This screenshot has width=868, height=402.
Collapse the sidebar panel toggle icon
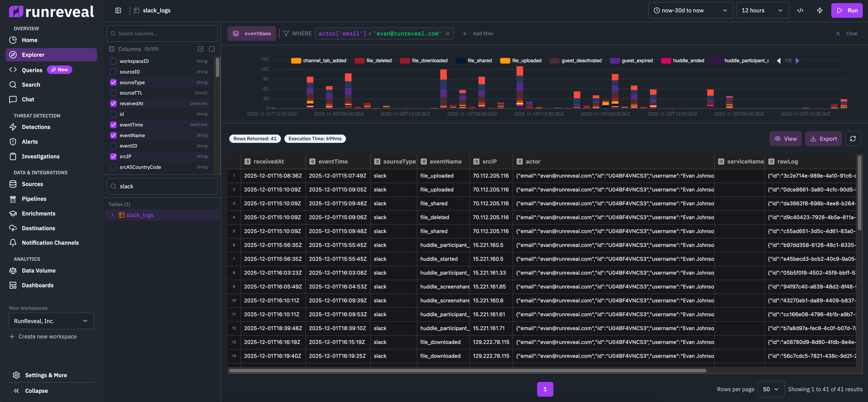(118, 10)
